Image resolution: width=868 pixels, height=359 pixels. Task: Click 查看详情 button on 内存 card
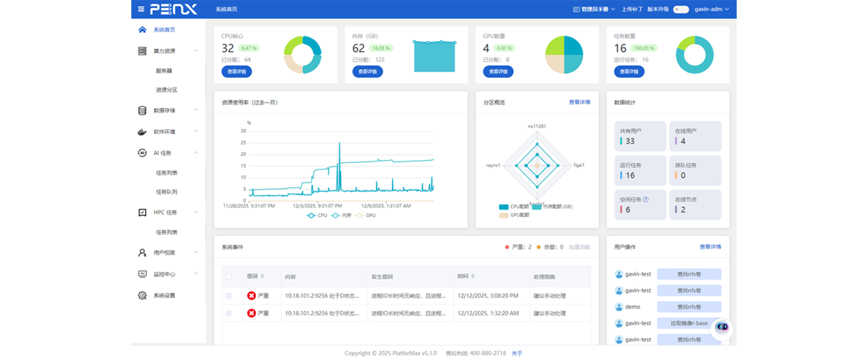tap(368, 71)
